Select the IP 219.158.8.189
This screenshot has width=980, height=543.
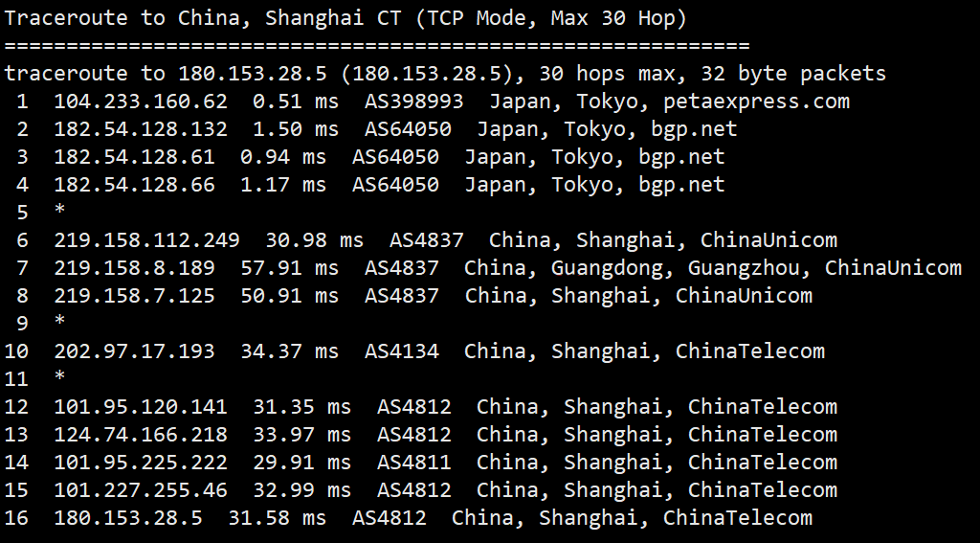pos(134,267)
